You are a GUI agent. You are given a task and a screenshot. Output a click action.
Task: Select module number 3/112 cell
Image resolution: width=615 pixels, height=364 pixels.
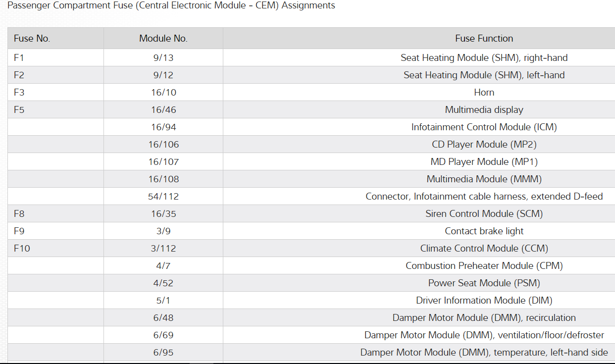point(163,249)
